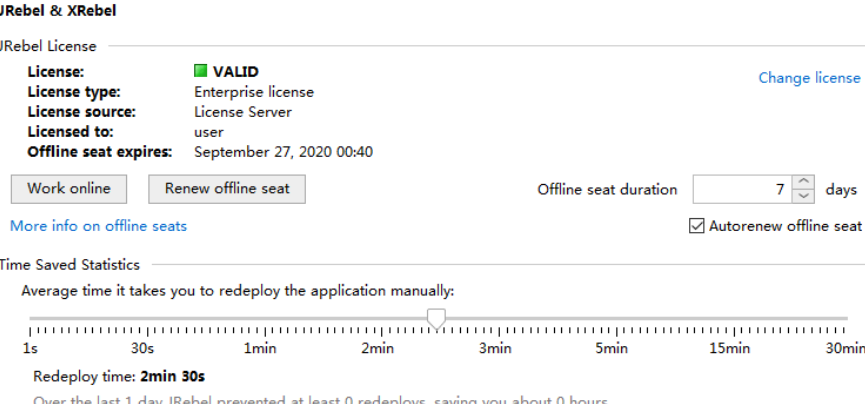Disable the Autorenew offline seat checkbox

697,226
